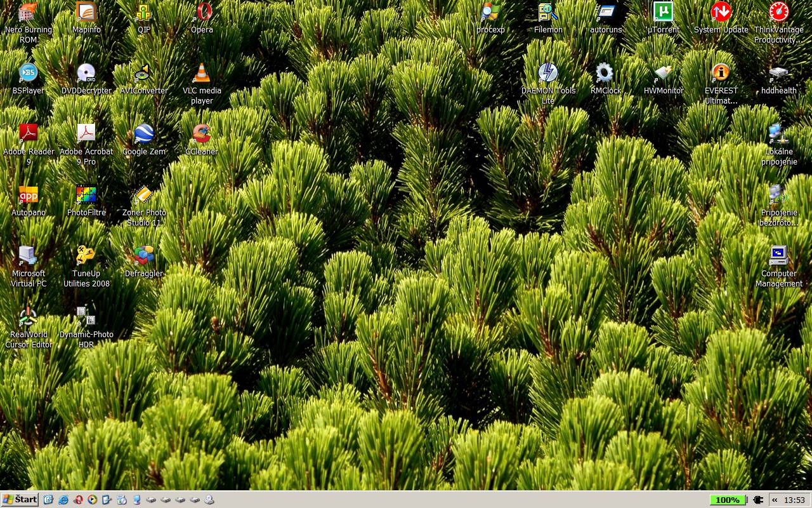Click the 13:53 taskbar clock

tap(794, 500)
